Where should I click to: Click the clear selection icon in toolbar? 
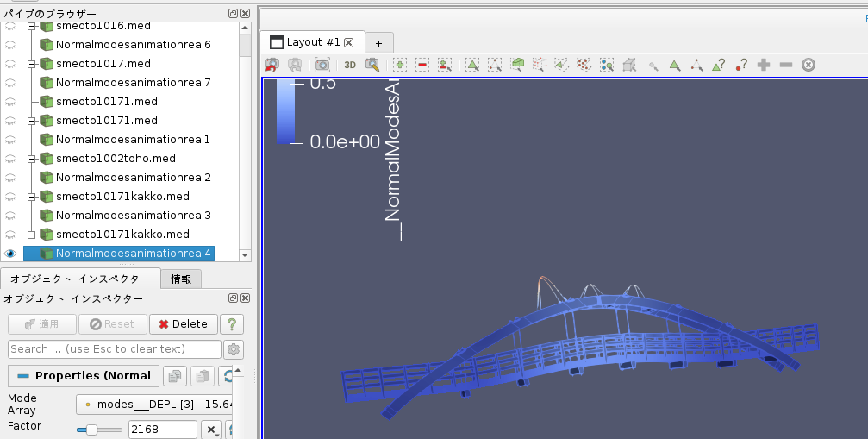pyautogui.click(x=809, y=65)
